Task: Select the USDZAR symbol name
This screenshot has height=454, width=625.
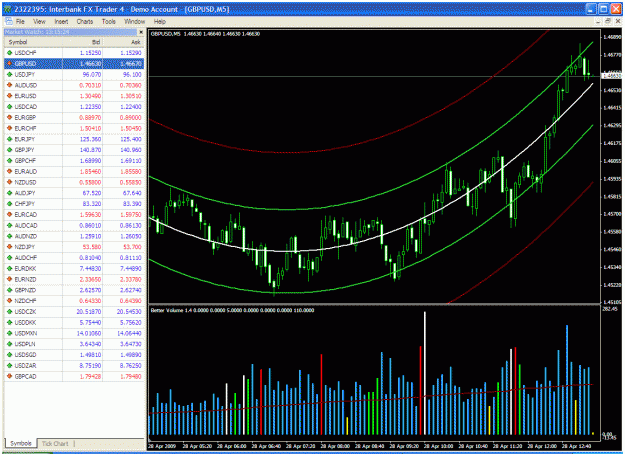Action: [x=25, y=365]
